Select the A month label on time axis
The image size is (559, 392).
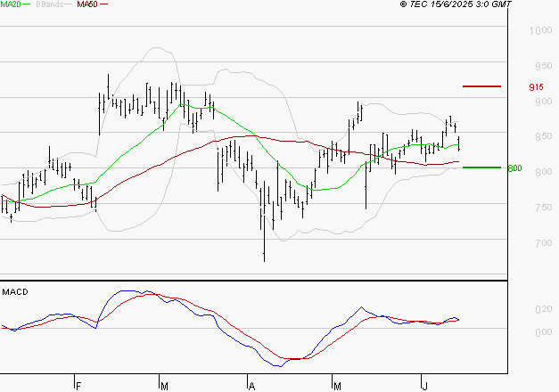[251, 386]
